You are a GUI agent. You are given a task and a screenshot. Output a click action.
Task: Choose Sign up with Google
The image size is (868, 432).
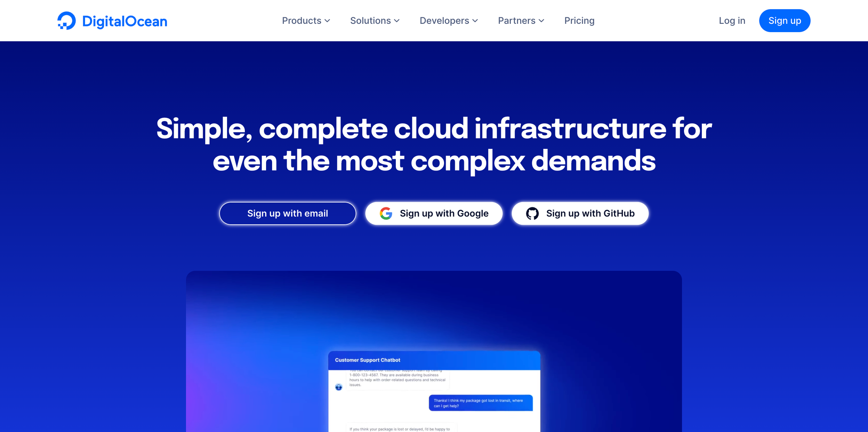tap(434, 213)
